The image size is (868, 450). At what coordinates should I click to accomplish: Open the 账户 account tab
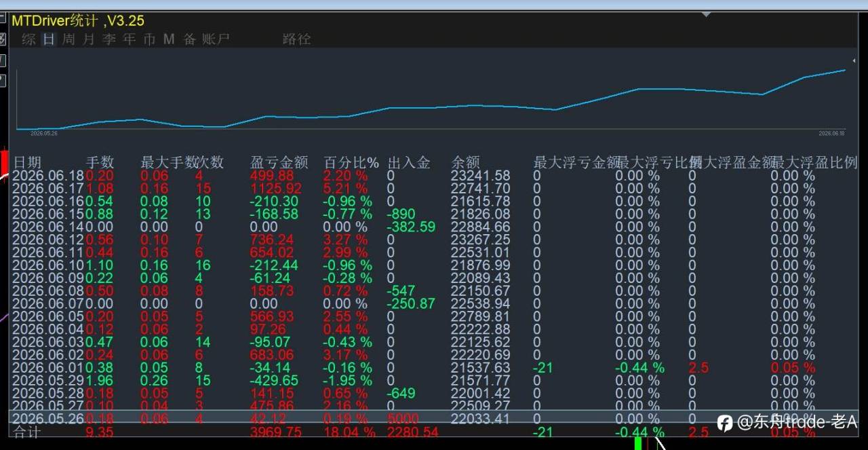coord(216,39)
